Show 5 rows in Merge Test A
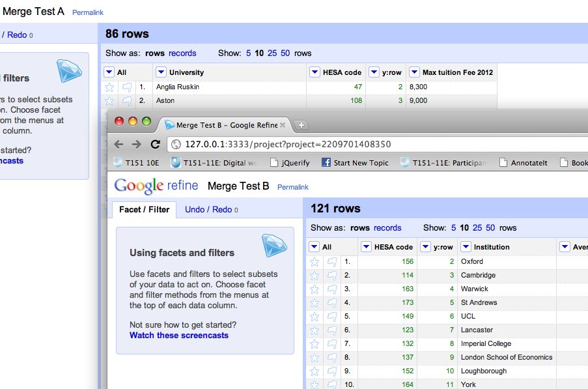Image resolution: width=588 pixels, height=389 pixels. tap(248, 53)
